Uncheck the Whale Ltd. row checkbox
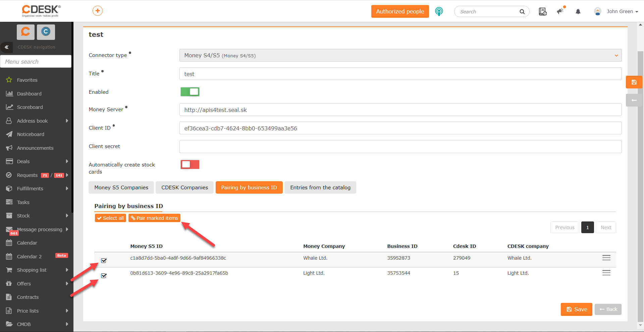Screen dimensions: 644x332 (x=104, y=261)
